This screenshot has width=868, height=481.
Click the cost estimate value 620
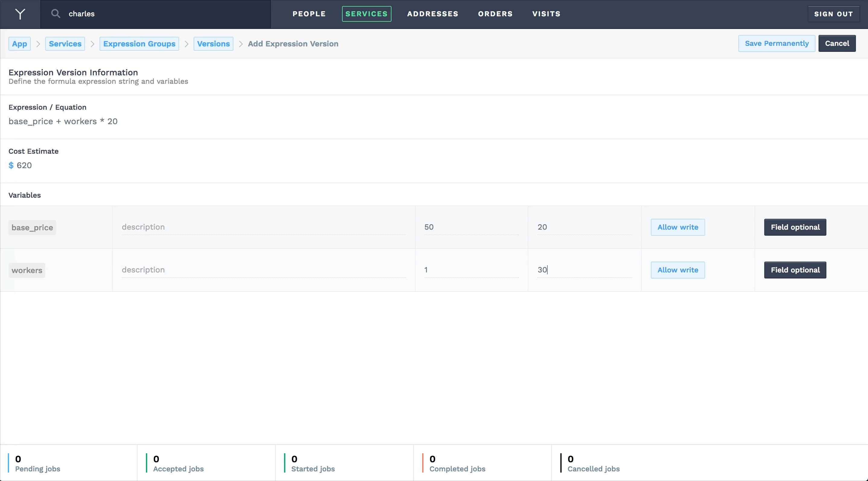(24, 165)
